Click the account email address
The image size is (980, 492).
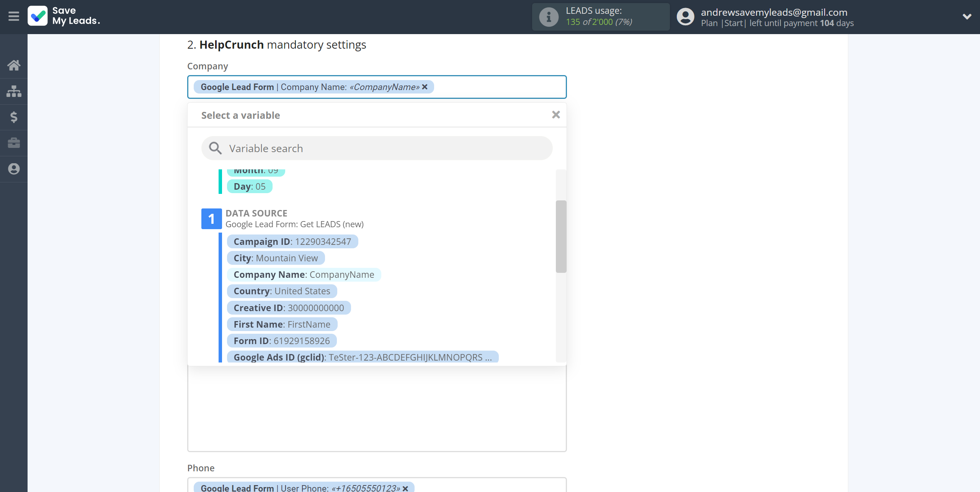(774, 12)
